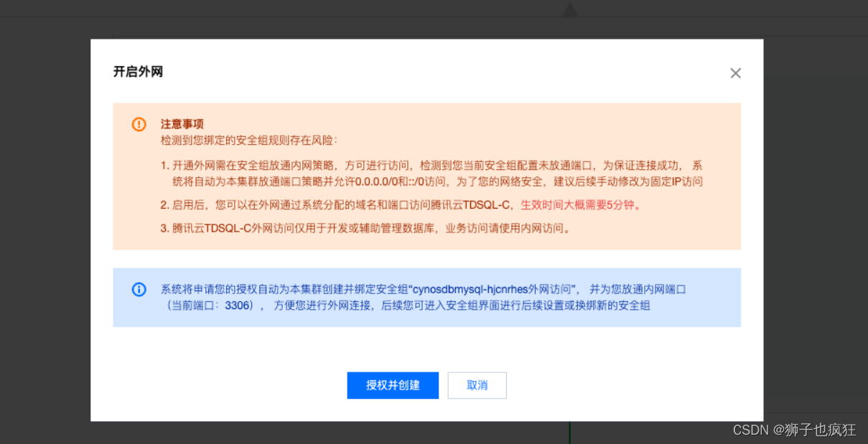Viewport: 868px width, 444px height.
Task: Click note 3 about 业务访问请使用内网访问
Action: 365,230
